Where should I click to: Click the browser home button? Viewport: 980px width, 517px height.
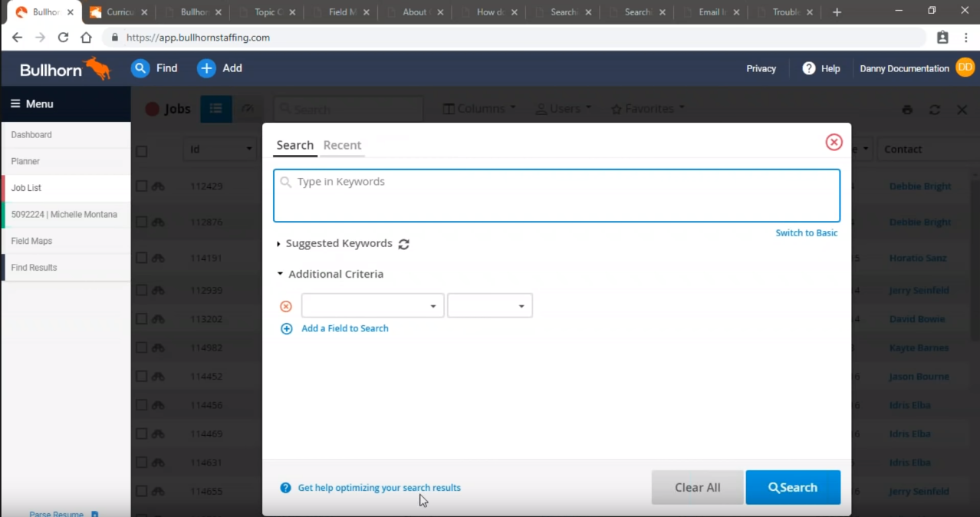tap(86, 38)
